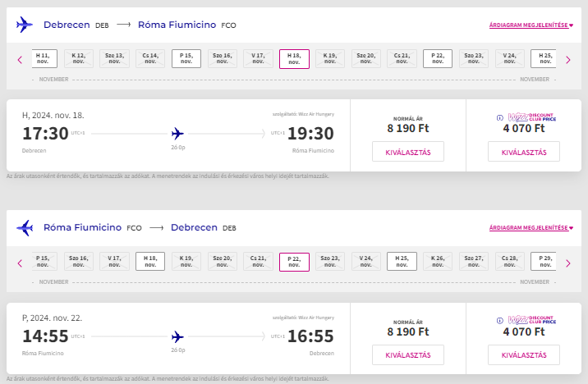Screen dimensions: 588x384
Task: Select outbound date P 22, nov.
Action: click(x=438, y=59)
